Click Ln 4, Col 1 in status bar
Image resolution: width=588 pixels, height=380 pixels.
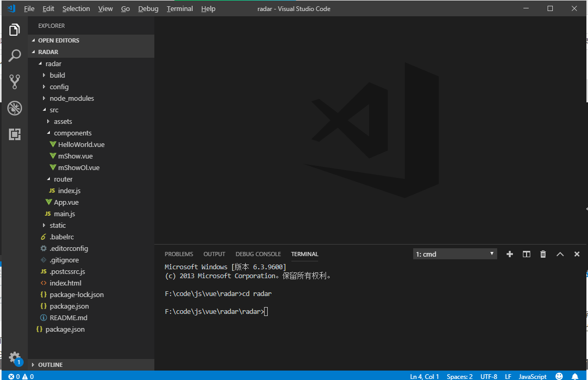pos(425,376)
